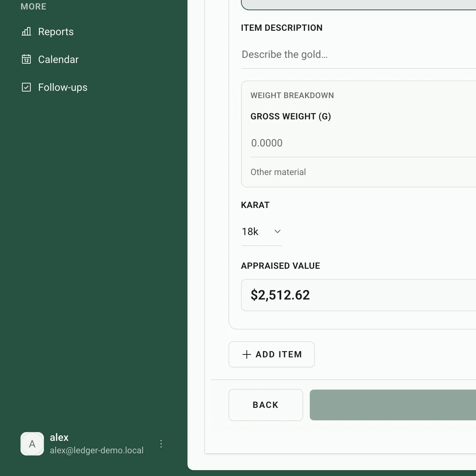Open the Calendar page
Viewport: 476px width, 476px height.
(58, 59)
